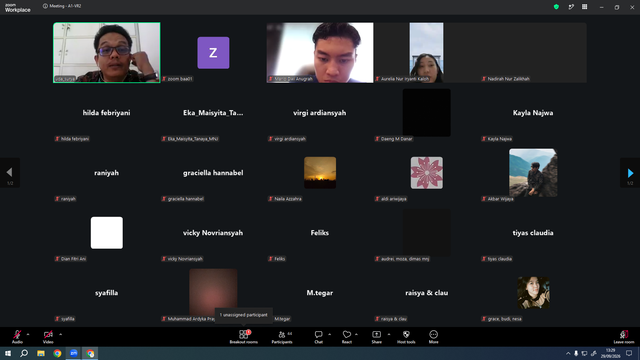Open File Explorer from taskbar

[x=41, y=353]
